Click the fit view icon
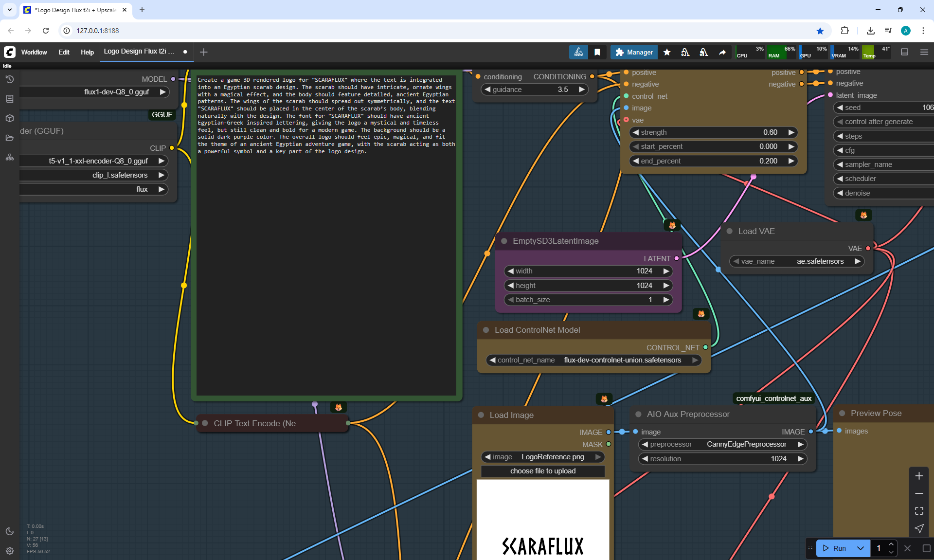Screen dimensions: 934x560 click(919, 511)
